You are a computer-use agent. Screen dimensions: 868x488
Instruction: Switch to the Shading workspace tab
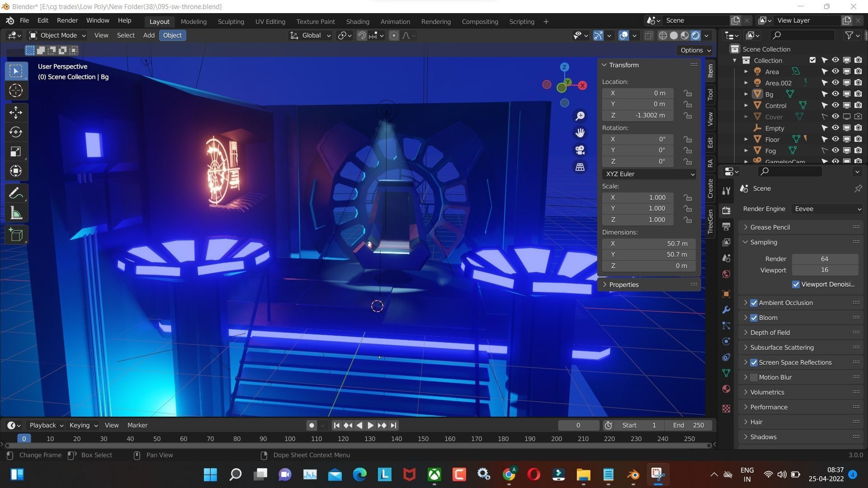pyautogui.click(x=357, y=21)
